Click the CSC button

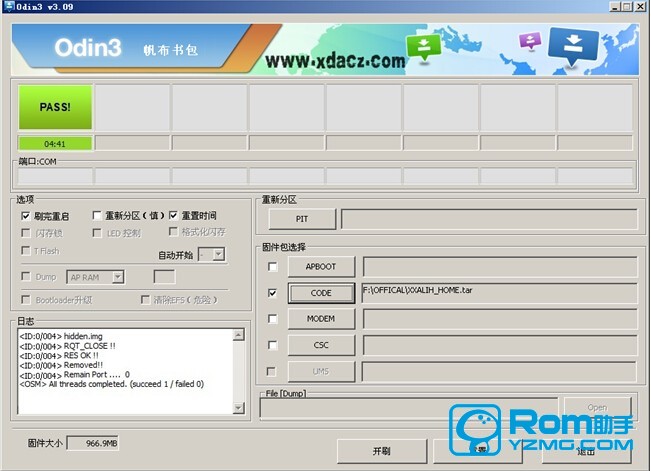tap(321, 345)
